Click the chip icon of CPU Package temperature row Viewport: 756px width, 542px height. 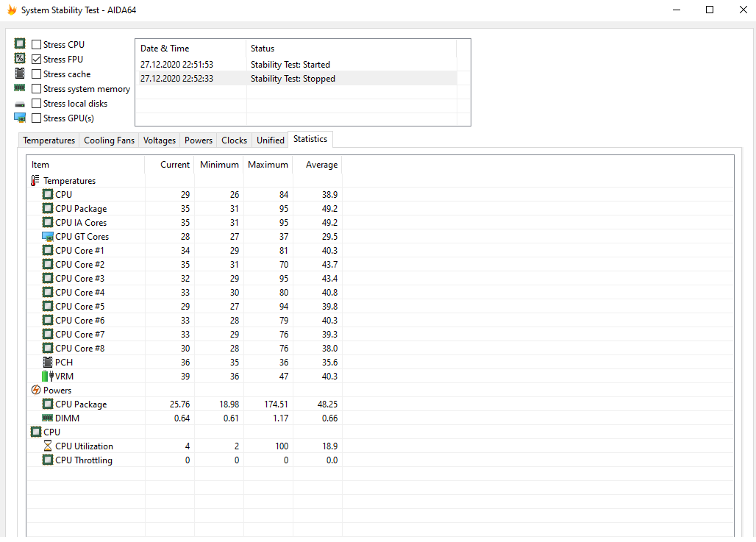pyautogui.click(x=48, y=208)
